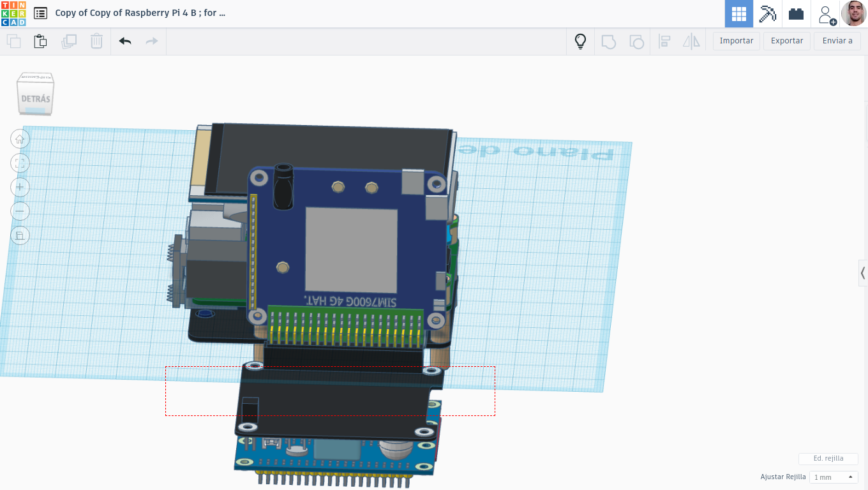Expand the collapsed shapes side panel
This screenshot has height=490, width=868.
tap(863, 273)
